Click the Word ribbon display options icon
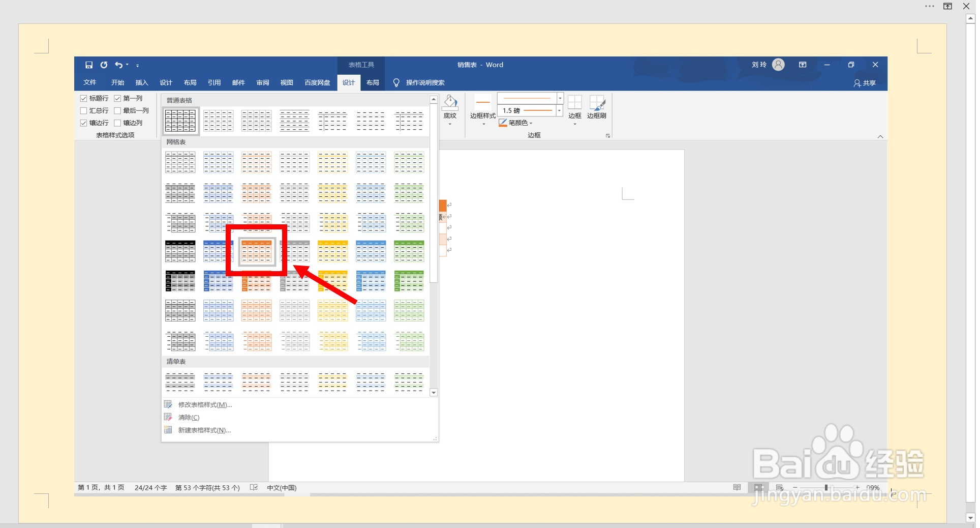This screenshot has height=528, width=980. tap(803, 65)
